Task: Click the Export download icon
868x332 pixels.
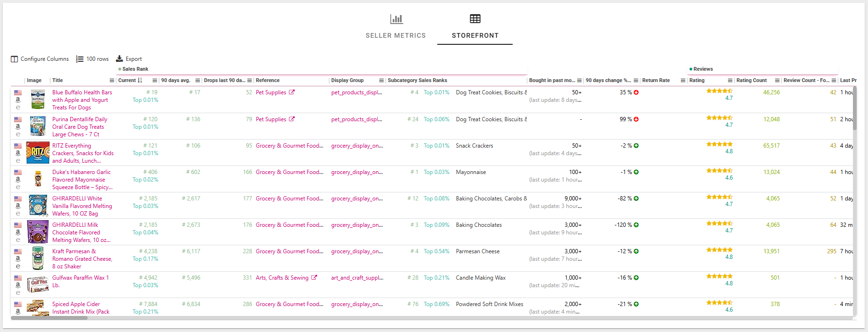Action: (120, 58)
